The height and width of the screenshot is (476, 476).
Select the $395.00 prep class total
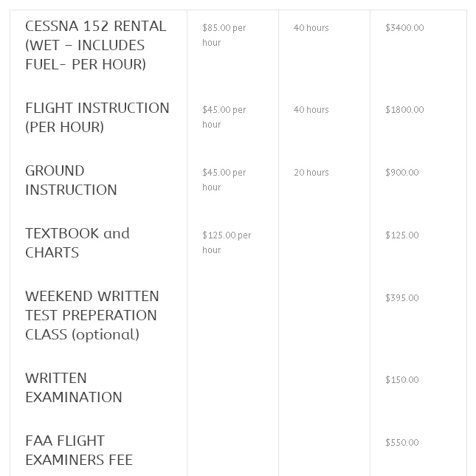click(x=402, y=298)
